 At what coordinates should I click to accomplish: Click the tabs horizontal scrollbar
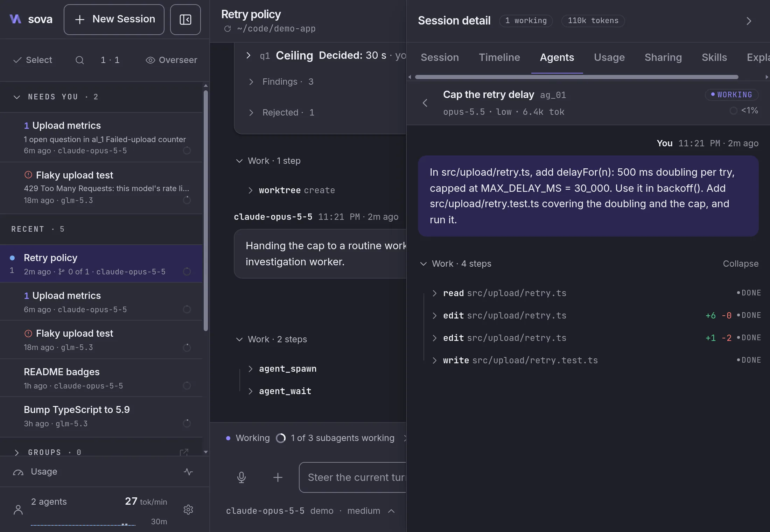pos(576,77)
